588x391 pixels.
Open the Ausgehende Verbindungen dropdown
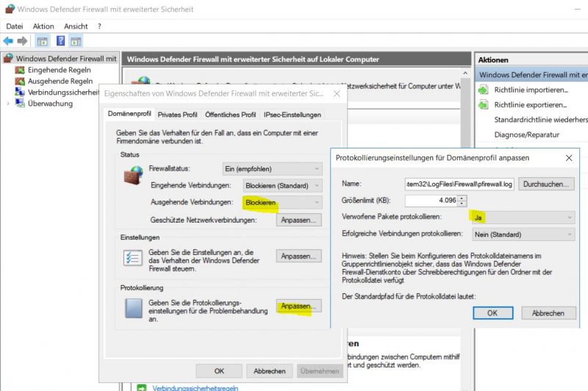tap(282, 202)
